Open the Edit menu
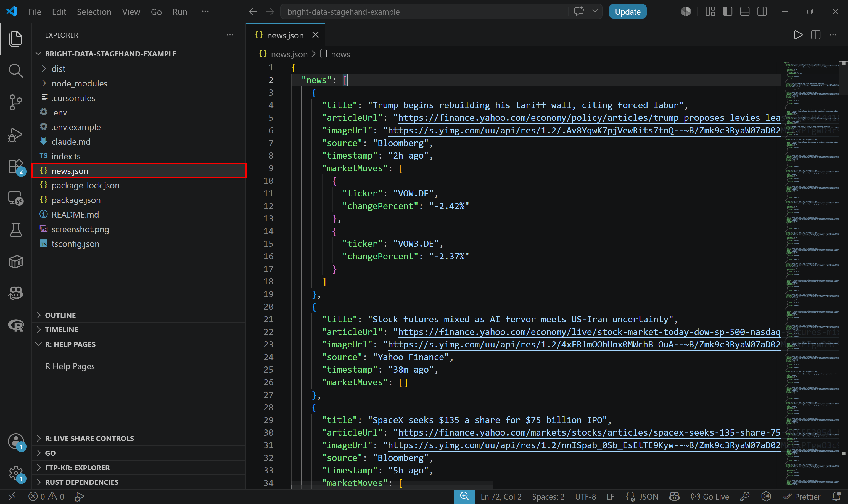This screenshot has height=504, width=848. pos(59,12)
